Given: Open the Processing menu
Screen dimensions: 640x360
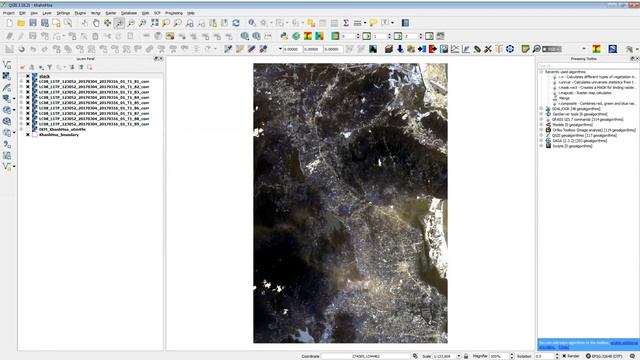Looking at the screenshot, I should pos(174,13).
